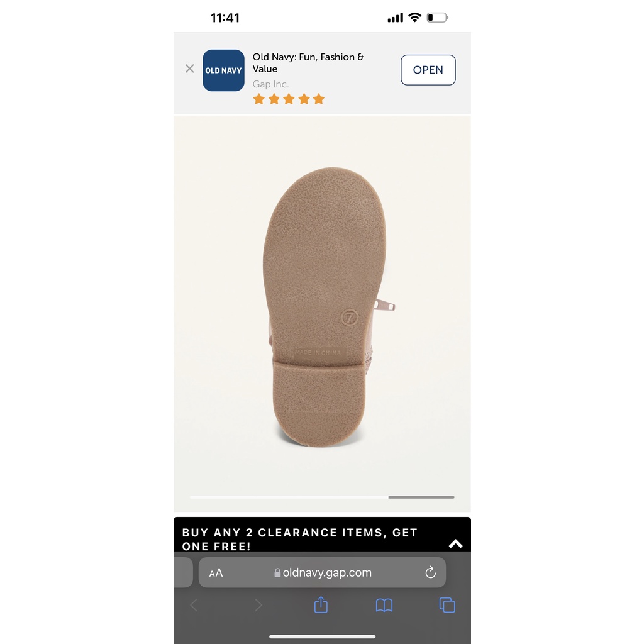Tap the oldnavy.gap.com address bar
This screenshot has height=644, width=644.
point(322,572)
